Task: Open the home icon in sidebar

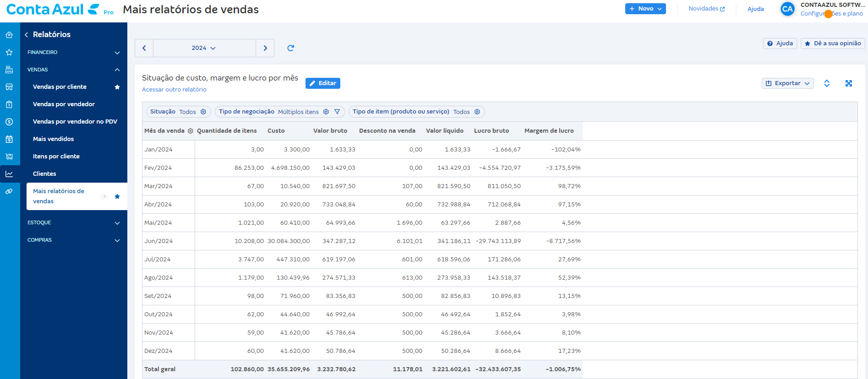Action: (9, 35)
